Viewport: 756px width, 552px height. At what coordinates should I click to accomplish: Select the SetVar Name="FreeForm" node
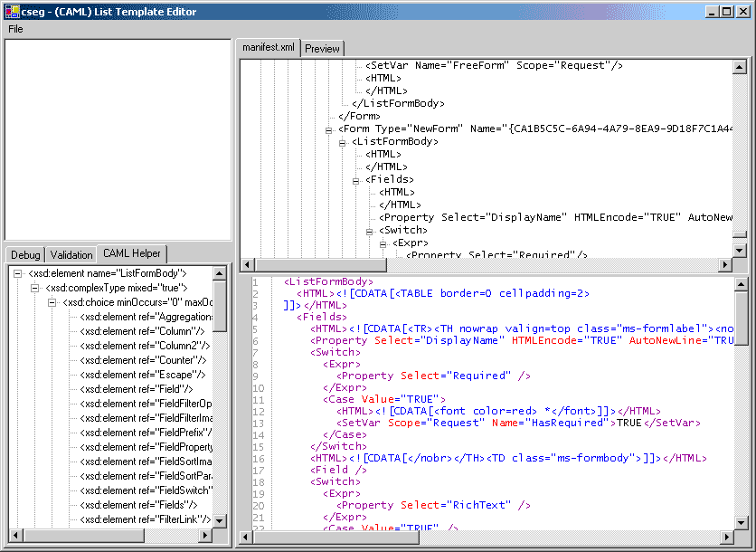[x=494, y=66]
